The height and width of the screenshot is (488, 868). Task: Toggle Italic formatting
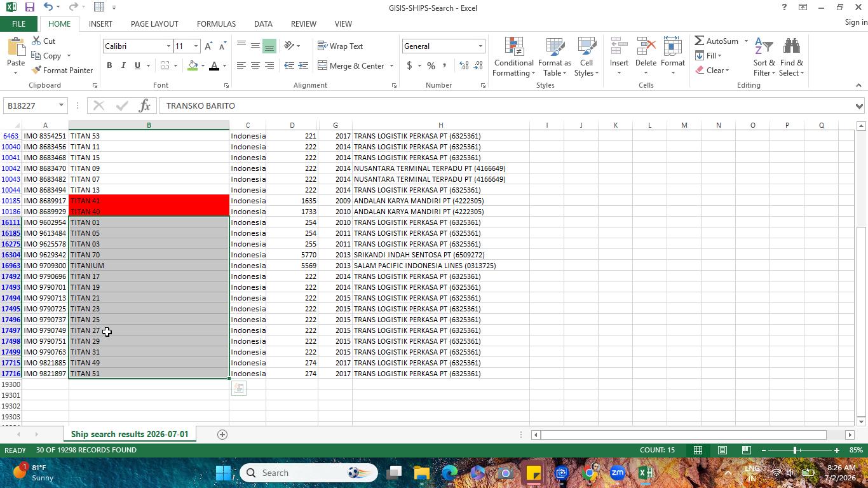[123, 66]
